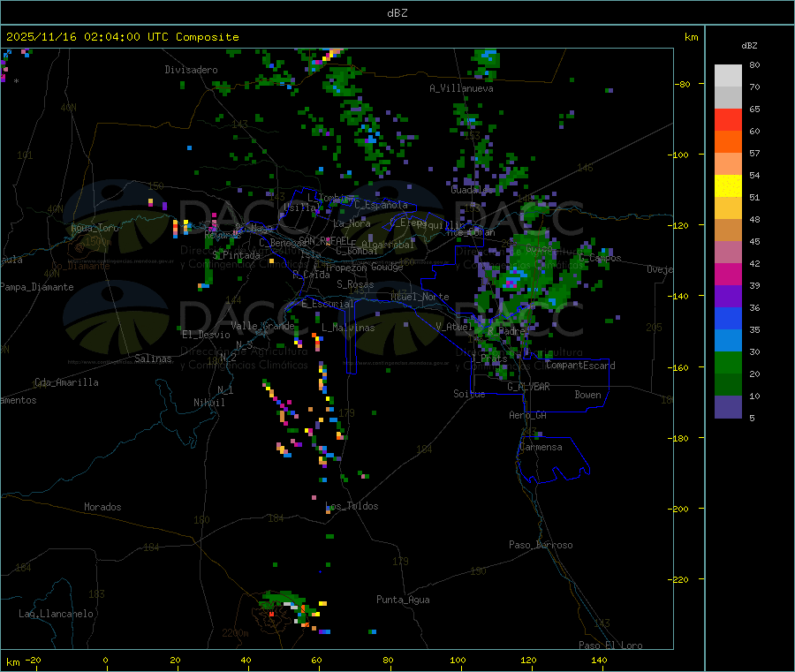The width and height of the screenshot is (795, 672).
Task: Click the Paso_El_Loro map label
Action: pos(610,646)
